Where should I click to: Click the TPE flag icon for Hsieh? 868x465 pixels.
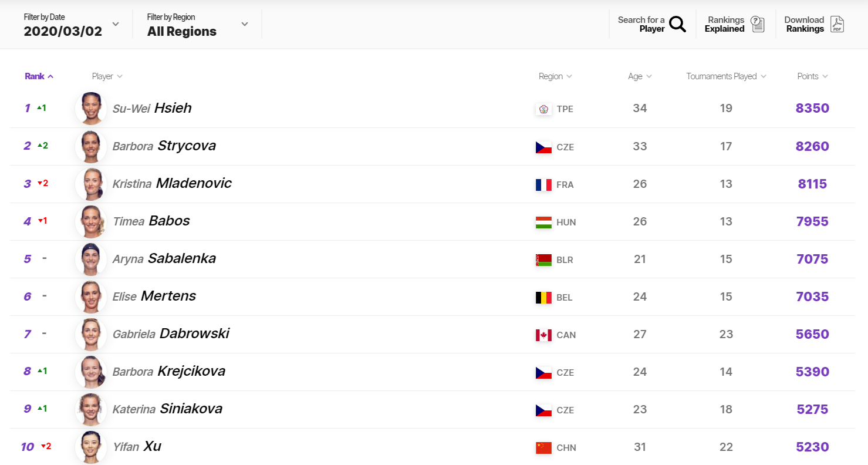pyautogui.click(x=543, y=109)
